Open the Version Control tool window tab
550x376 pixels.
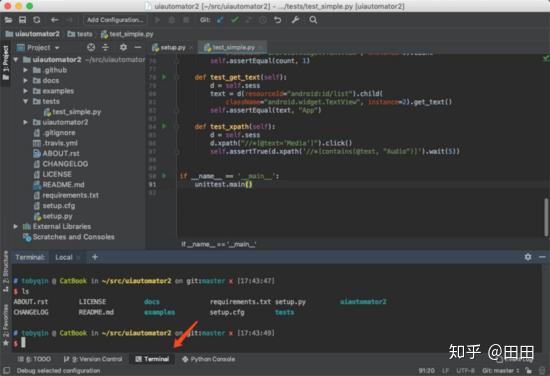click(93, 359)
